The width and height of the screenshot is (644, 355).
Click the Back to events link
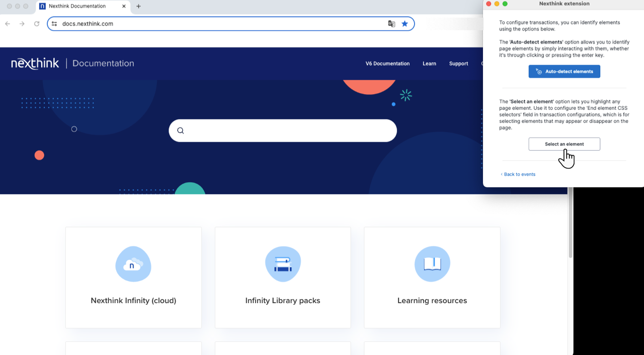519,174
